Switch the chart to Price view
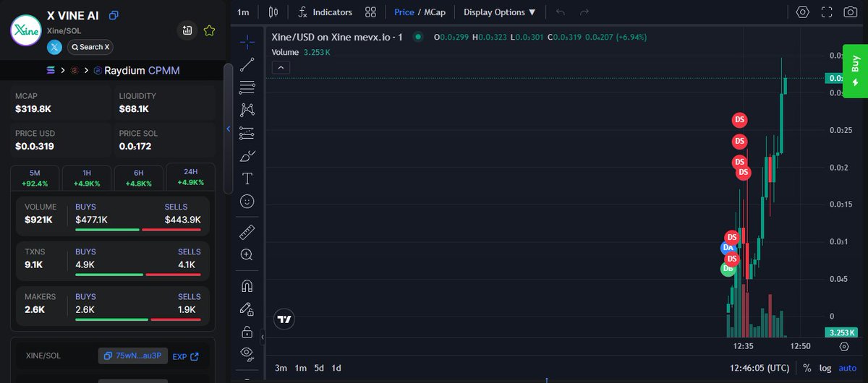This screenshot has width=868, height=383. click(x=404, y=12)
